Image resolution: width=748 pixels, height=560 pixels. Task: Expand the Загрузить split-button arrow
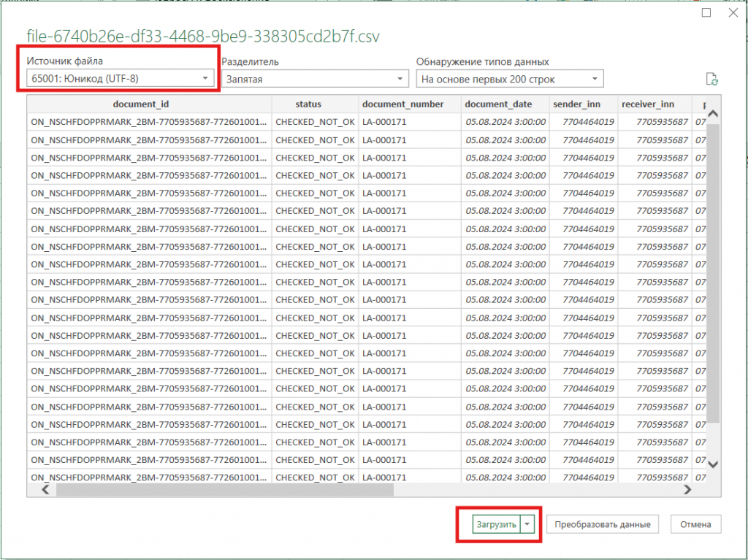529,524
